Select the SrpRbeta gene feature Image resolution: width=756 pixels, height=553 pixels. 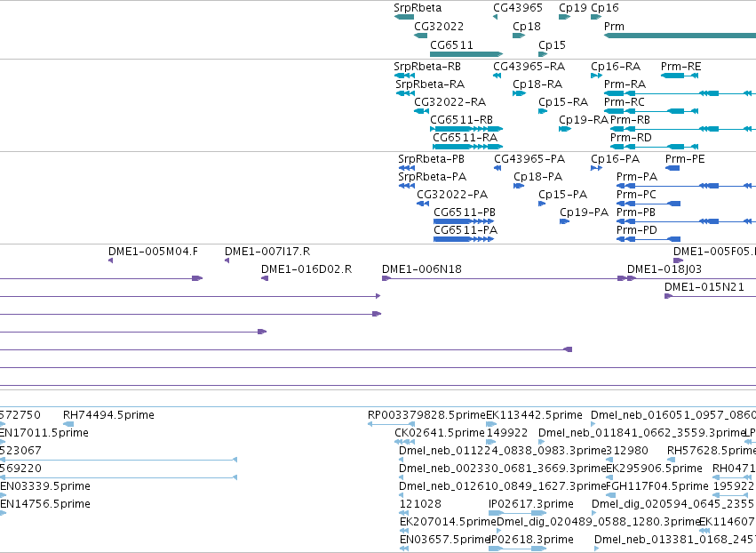point(404,17)
